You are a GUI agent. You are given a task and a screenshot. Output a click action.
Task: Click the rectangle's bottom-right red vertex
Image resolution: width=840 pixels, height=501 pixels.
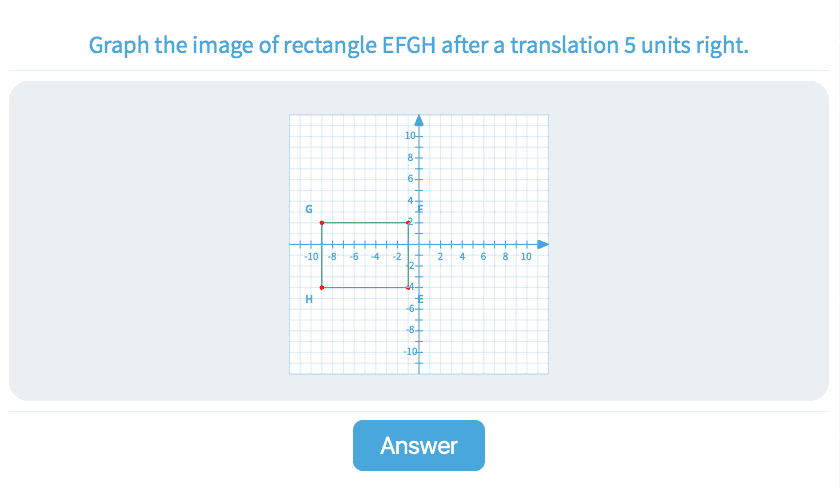coord(408,288)
